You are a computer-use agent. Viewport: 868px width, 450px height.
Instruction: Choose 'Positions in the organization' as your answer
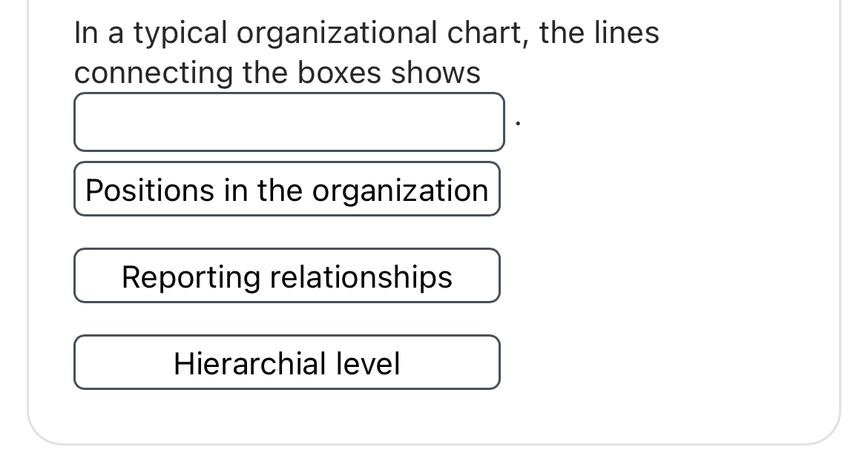[x=287, y=189]
